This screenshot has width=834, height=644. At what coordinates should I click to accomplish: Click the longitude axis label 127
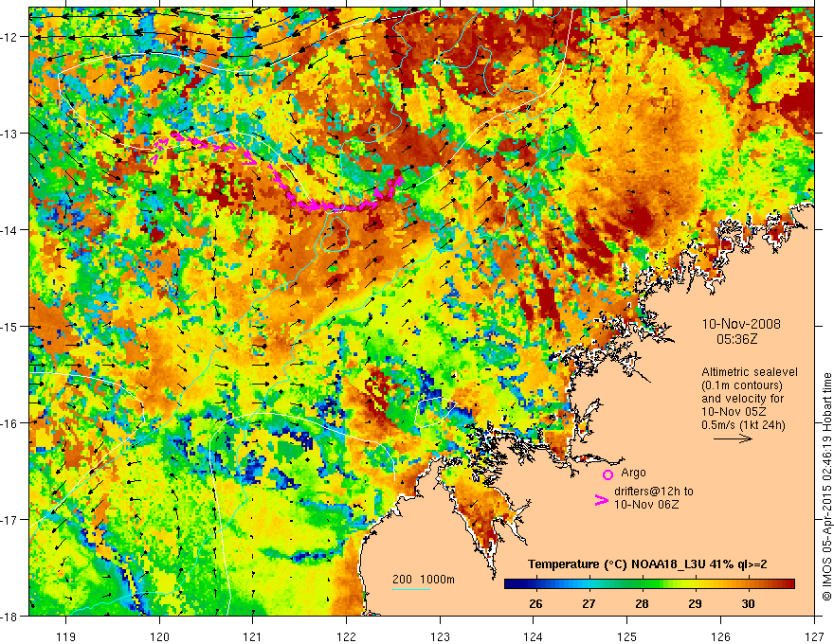coord(814,636)
